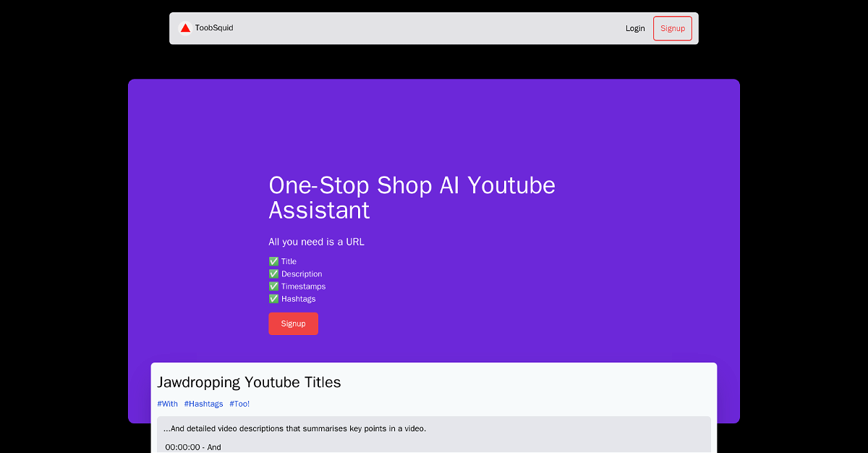Click the 'Description' feature list text
Image resolution: width=868 pixels, height=453 pixels.
tap(302, 274)
